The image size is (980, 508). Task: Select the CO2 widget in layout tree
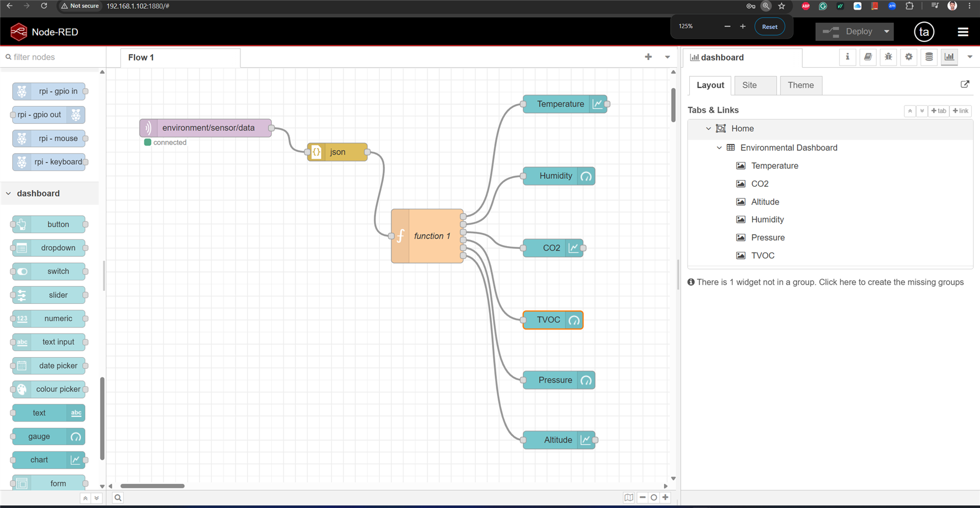[x=759, y=184]
